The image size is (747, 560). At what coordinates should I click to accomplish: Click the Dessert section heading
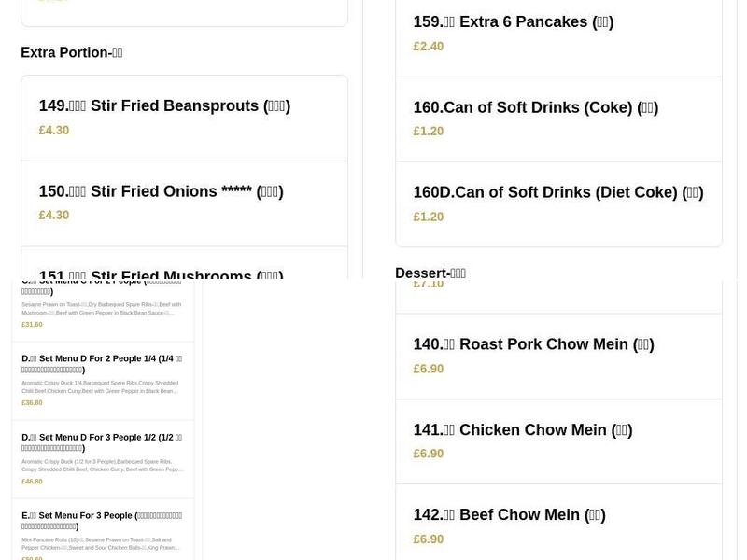coord(430,273)
